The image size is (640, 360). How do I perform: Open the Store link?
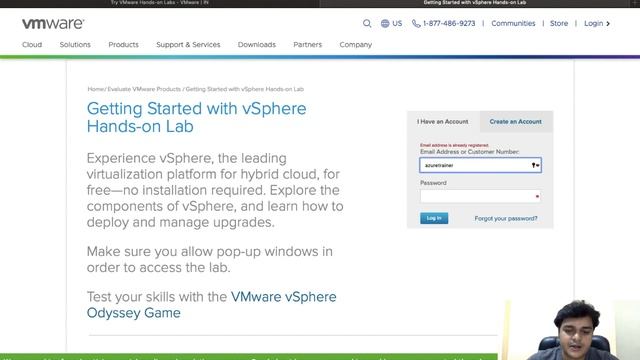point(559,24)
